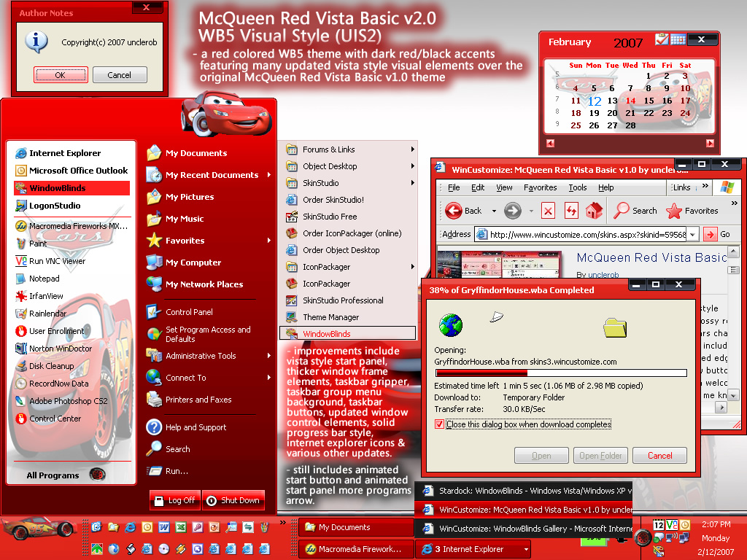Open the Tools menu in IE

pyautogui.click(x=578, y=187)
